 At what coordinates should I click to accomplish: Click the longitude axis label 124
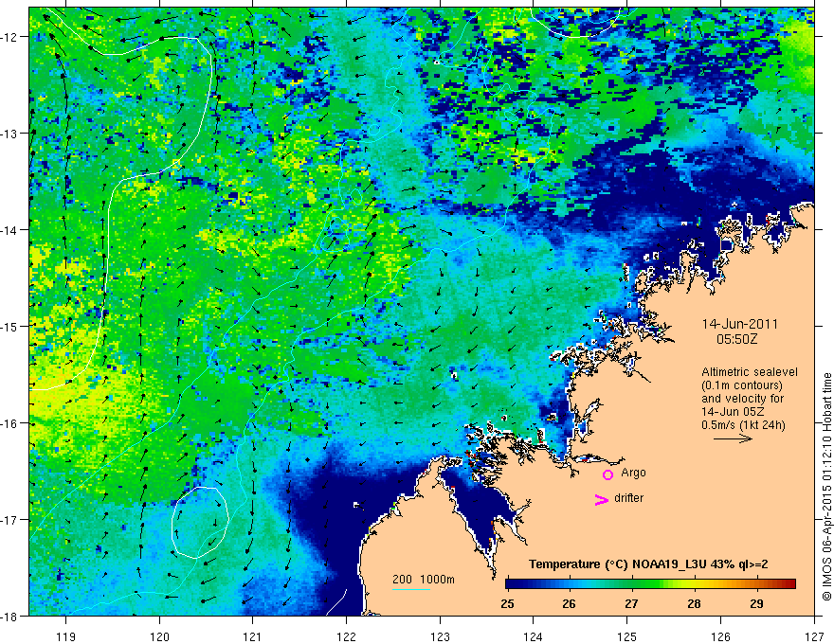click(534, 636)
